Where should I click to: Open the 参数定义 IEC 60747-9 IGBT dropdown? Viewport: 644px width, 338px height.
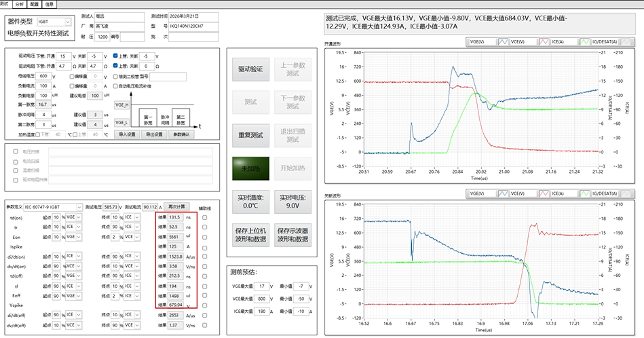(x=54, y=207)
